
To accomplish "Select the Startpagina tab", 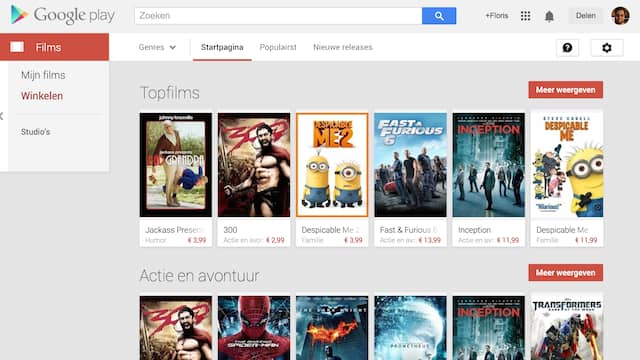I will [x=222, y=47].
